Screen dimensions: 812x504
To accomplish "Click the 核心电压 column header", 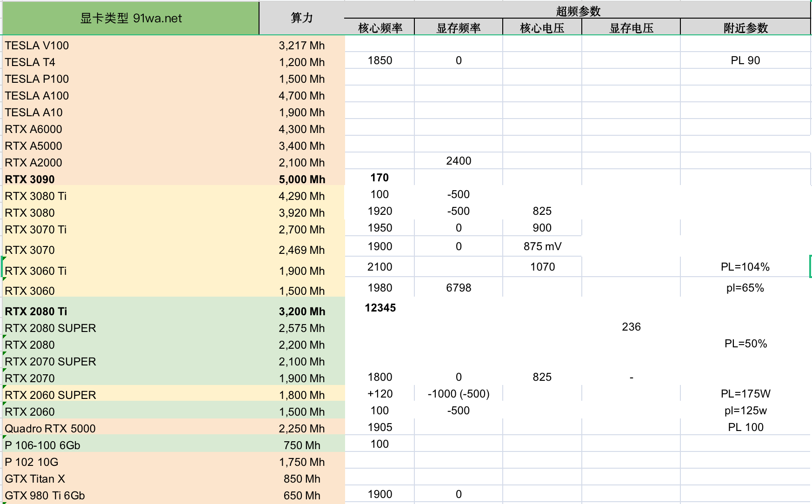I will [542, 28].
